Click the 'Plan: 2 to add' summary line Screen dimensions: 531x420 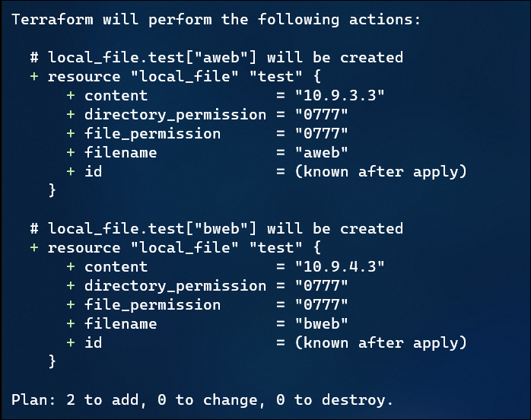202,400
